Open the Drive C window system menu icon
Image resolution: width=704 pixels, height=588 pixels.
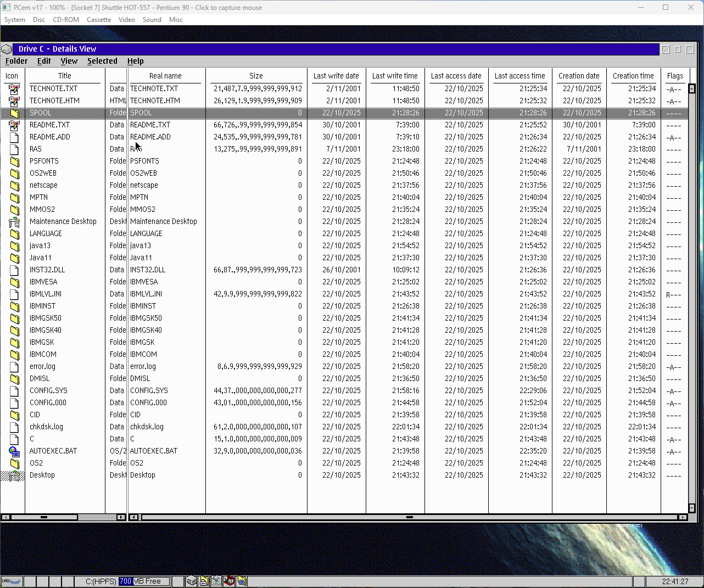pos(7,49)
